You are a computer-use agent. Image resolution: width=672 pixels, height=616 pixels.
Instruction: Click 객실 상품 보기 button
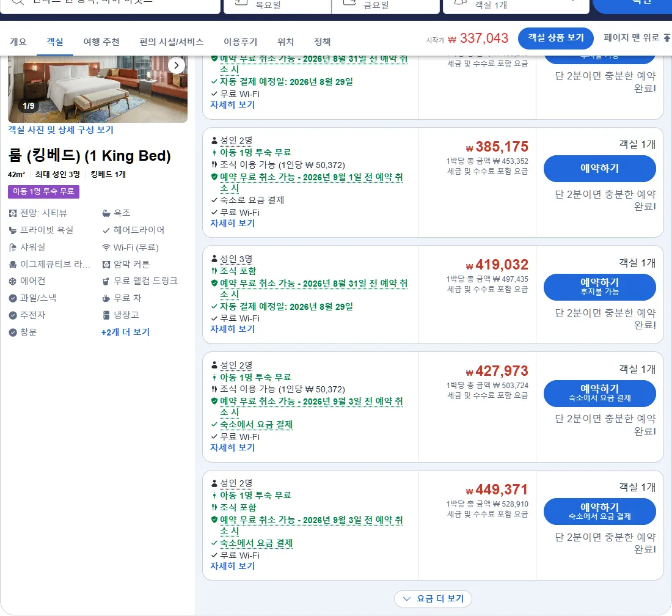point(556,38)
